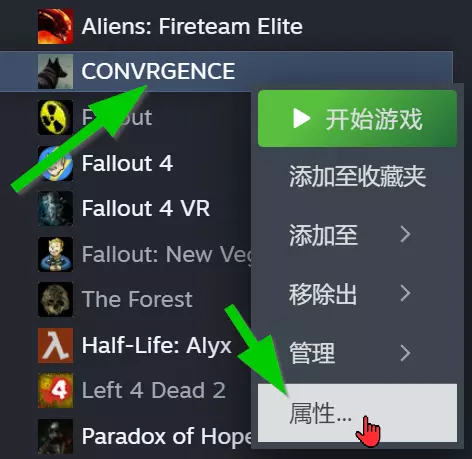This screenshot has height=459, width=472.
Task: Select The Forest in game list
Action: [x=137, y=299]
